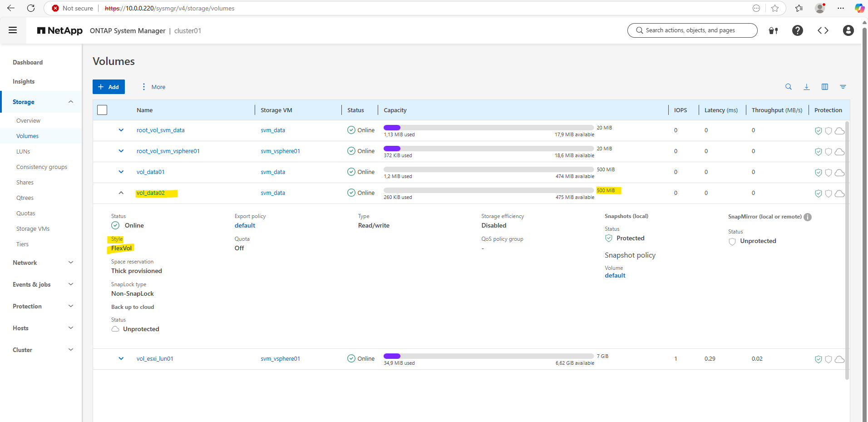Screen dimensions: 868x422
Task: Click the Not secure warning icon
Action: [55, 8]
